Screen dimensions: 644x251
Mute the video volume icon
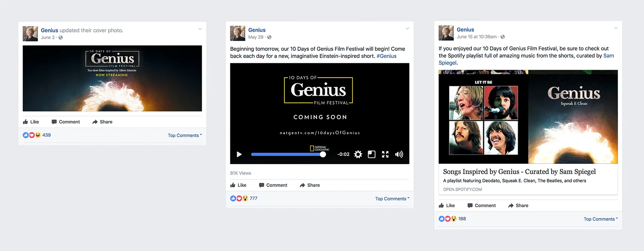point(399,154)
